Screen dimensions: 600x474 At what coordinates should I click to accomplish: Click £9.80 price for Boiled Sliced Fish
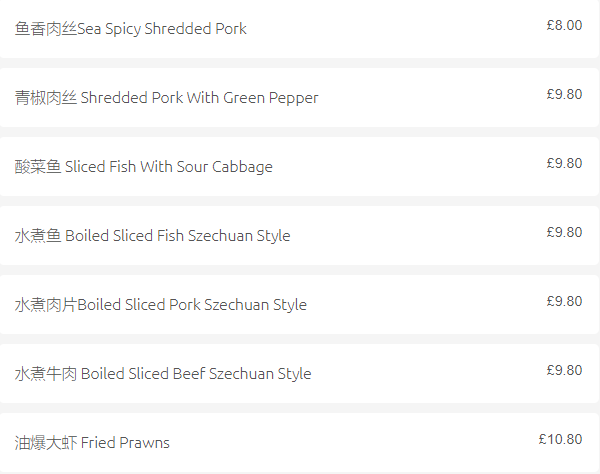(x=564, y=232)
